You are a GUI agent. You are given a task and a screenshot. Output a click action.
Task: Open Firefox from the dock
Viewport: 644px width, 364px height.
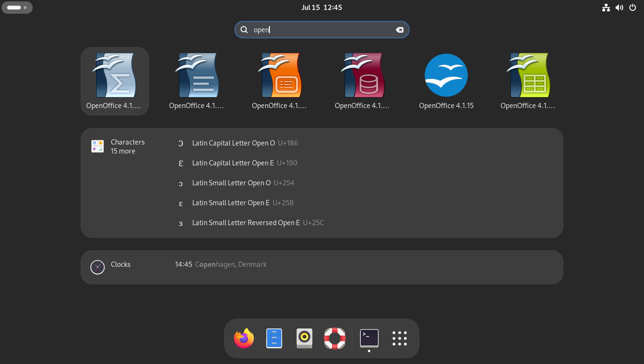tap(244, 338)
